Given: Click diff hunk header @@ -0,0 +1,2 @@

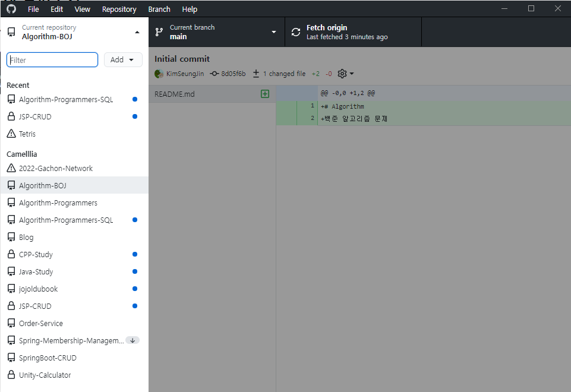Looking at the screenshot, I should coord(348,93).
